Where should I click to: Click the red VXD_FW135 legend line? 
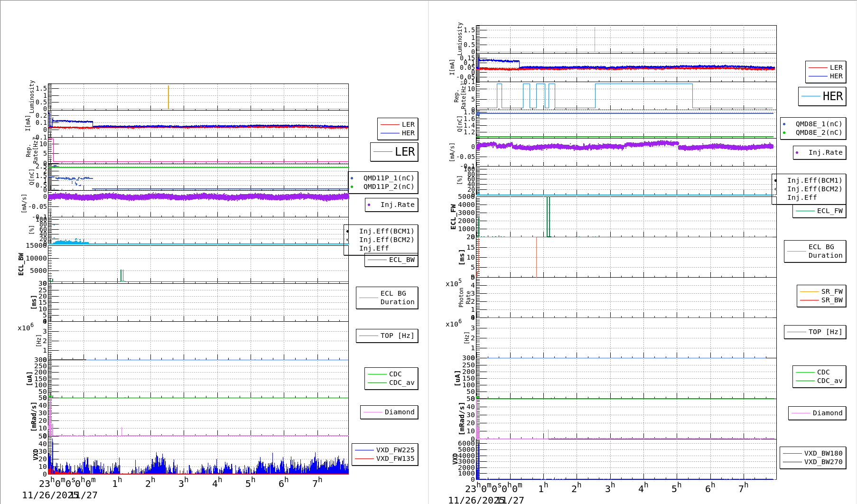(363, 459)
